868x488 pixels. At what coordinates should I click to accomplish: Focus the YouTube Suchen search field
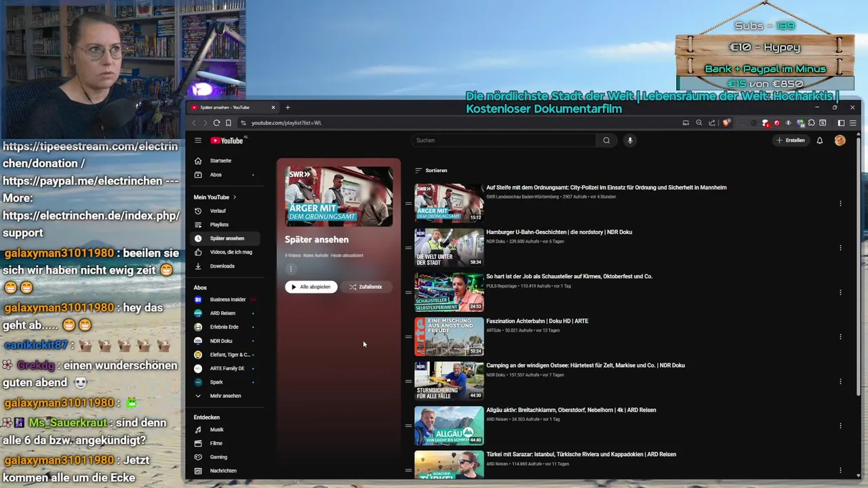click(x=503, y=140)
